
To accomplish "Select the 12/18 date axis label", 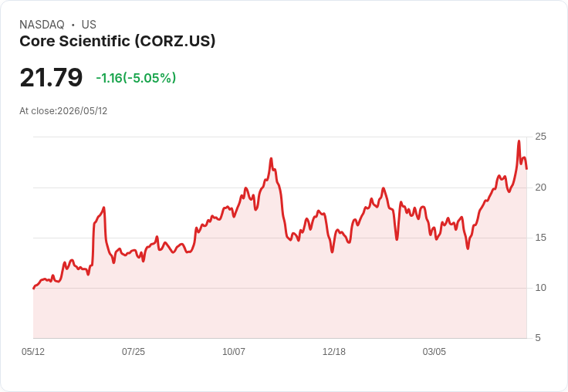I will click(334, 351).
